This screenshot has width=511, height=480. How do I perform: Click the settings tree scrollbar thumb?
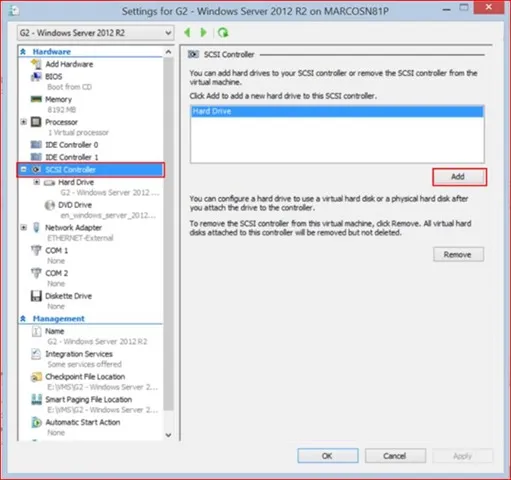pos(169,234)
